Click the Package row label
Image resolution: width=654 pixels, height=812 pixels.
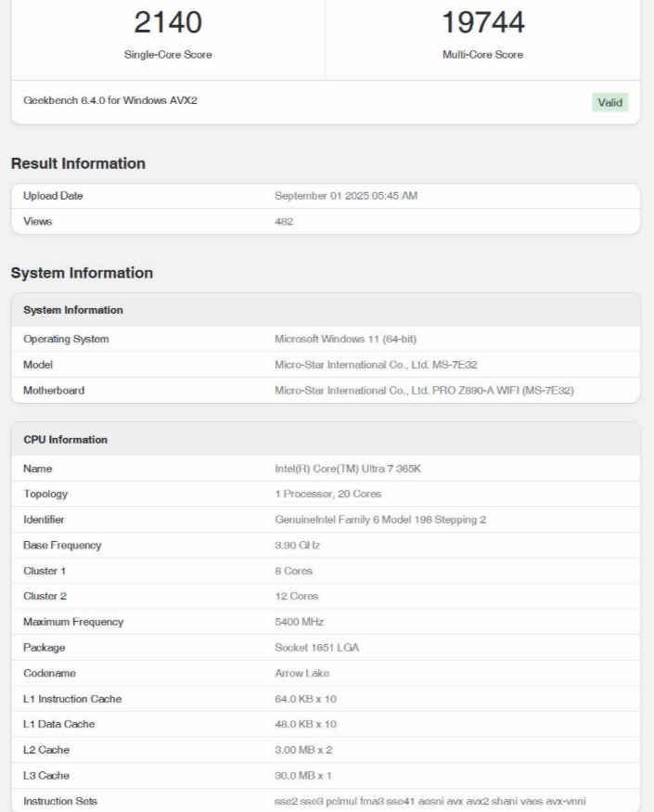(x=44, y=648)
